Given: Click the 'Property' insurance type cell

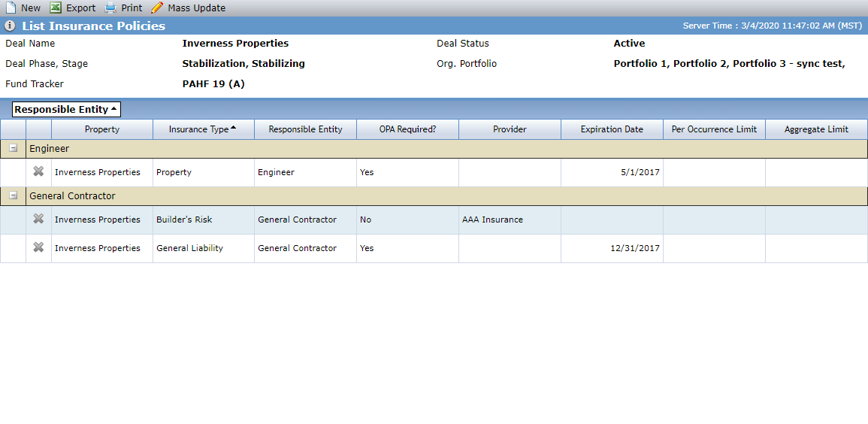Looking at the screenshot, I should tap(203, 172).
